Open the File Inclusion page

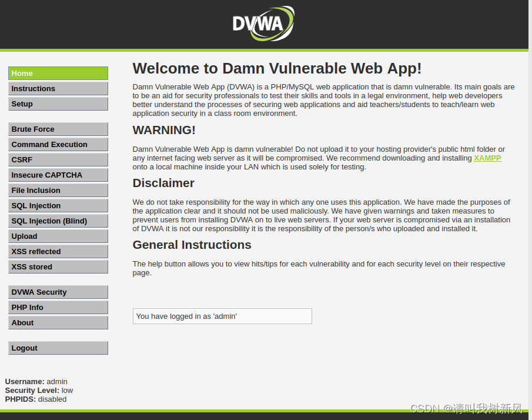58,191
